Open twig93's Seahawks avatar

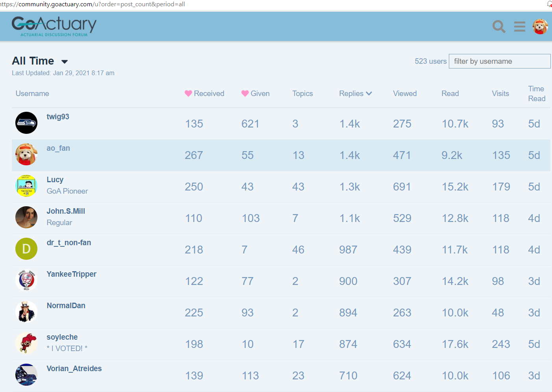pyautogui.click(x=26, y=123)
